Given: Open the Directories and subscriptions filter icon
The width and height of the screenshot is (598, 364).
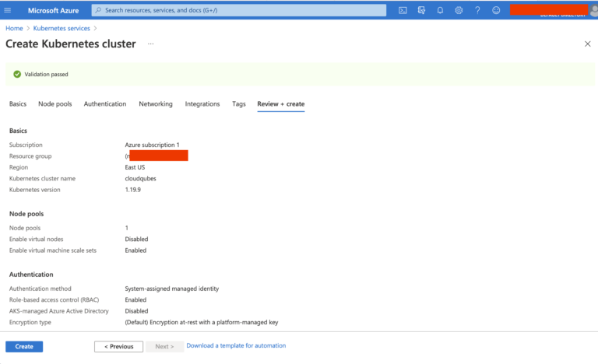Looking at the screenshot, I should [421, 10].
